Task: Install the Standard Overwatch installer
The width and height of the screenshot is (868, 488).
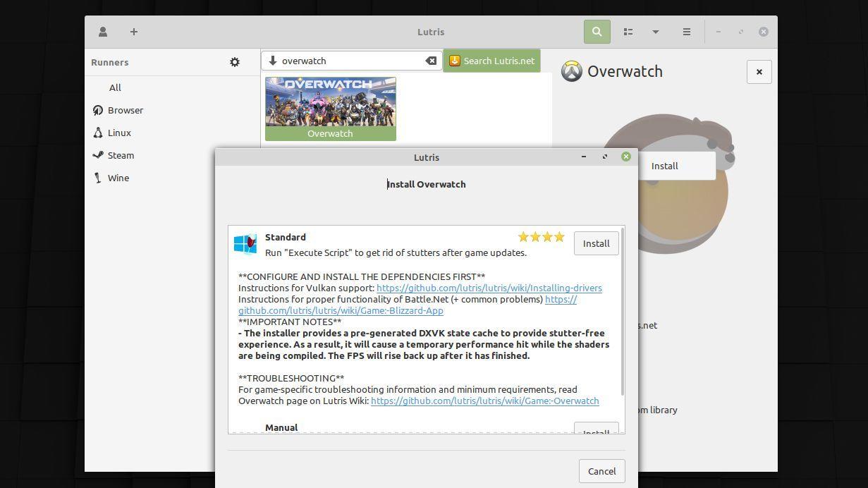Action: pyautogui.click(x=596, y=243)
